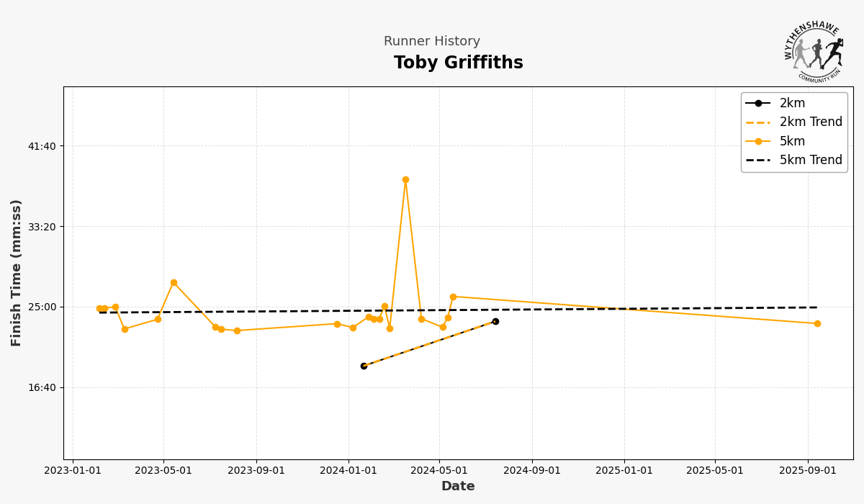Click the 2km legend marker
Viewport: 864px width, 504px height.
[x=757, y=103]
